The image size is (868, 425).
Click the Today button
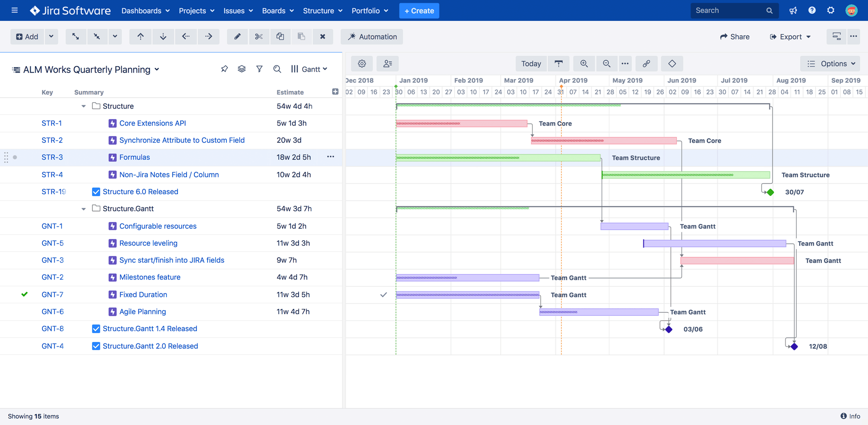point(531,63)
